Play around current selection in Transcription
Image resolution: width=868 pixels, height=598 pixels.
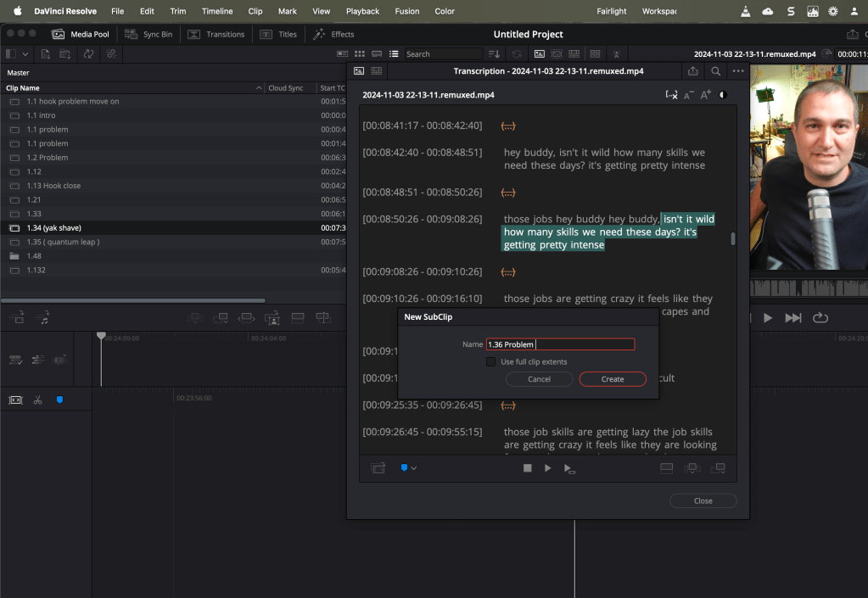click(569, 468)
